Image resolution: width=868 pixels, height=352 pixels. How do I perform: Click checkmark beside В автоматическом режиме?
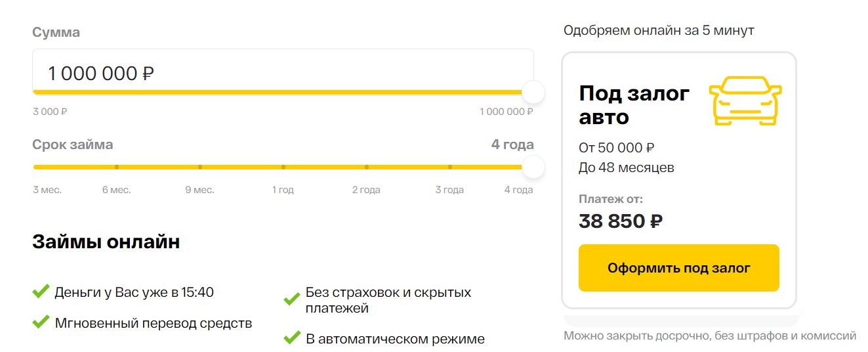(x=292, y=338)
